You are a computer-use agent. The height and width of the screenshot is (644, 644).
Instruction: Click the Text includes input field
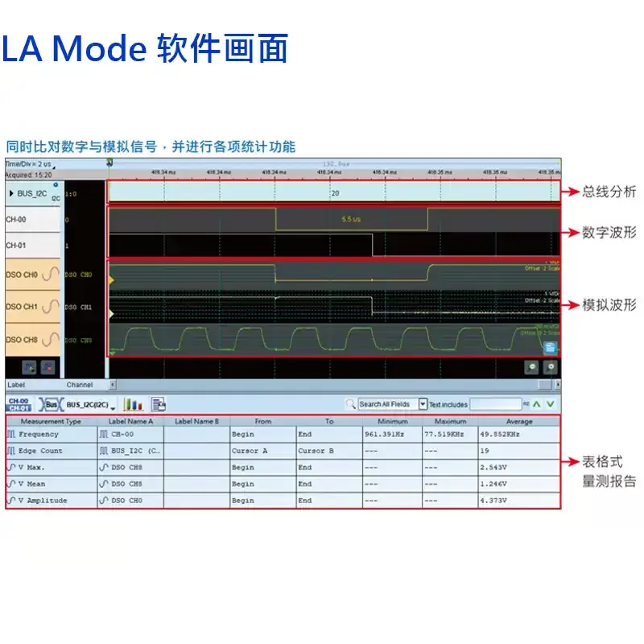point(495,404)
